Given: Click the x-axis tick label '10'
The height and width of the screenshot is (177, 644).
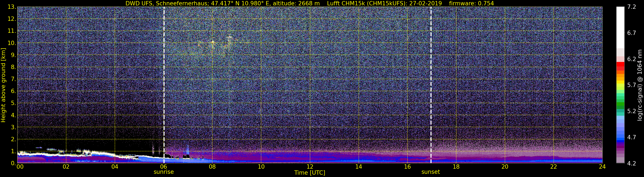Looking at the screenshot, I should 261,167.
